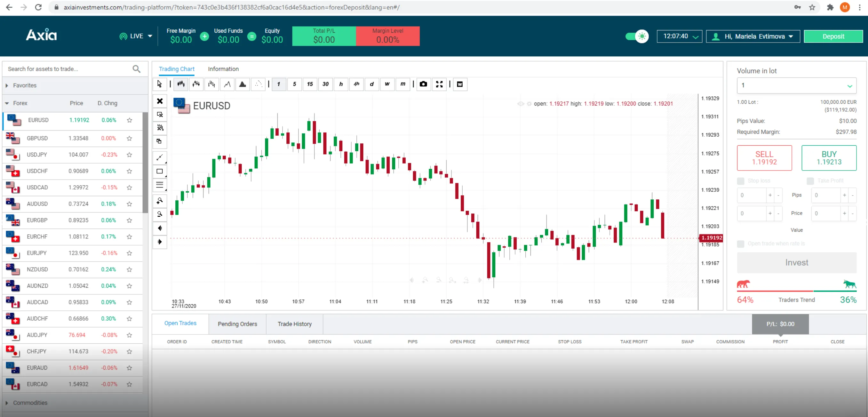Open the clock time dropdown
This screenshot has width=868, height=417.
pos(679,36)
